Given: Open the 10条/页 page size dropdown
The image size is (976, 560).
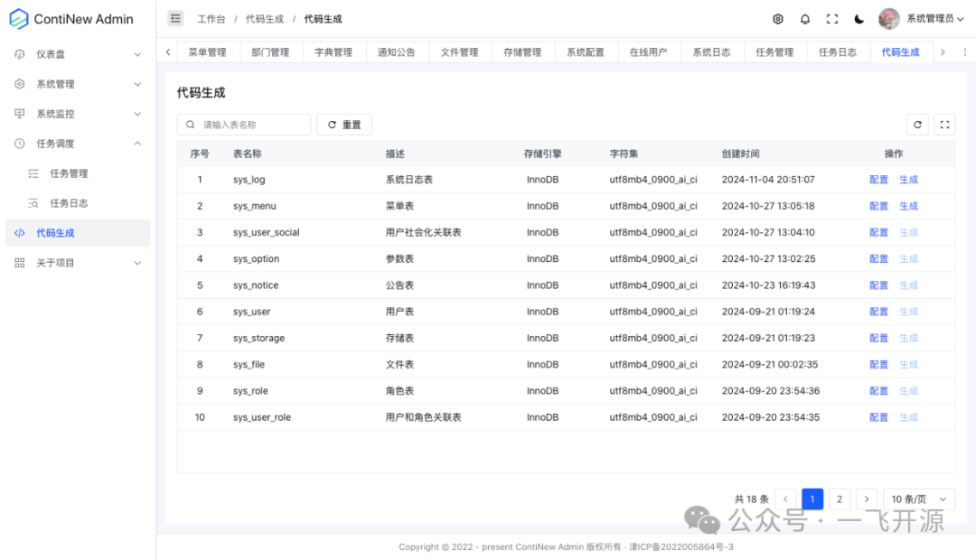Looking at the screenshot, I should [918, 499].
